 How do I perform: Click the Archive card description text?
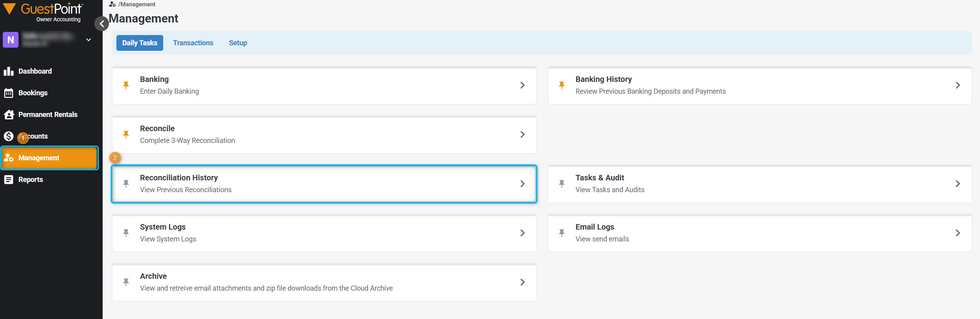coord(266,288)
